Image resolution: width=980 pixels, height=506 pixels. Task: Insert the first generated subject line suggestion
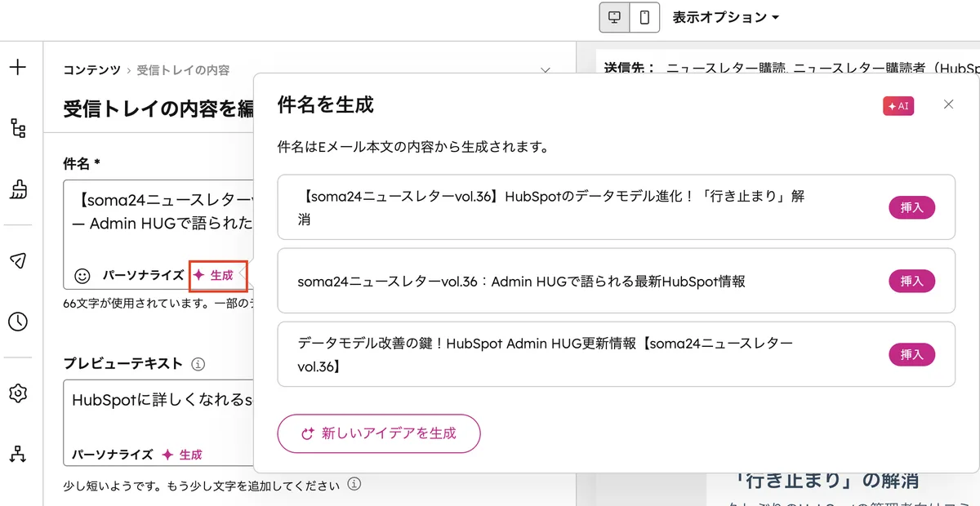[911, 207]
